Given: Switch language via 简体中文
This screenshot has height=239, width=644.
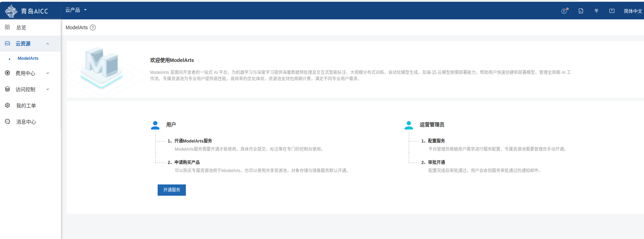Looking at the screenshot, I should click(633, 11).
